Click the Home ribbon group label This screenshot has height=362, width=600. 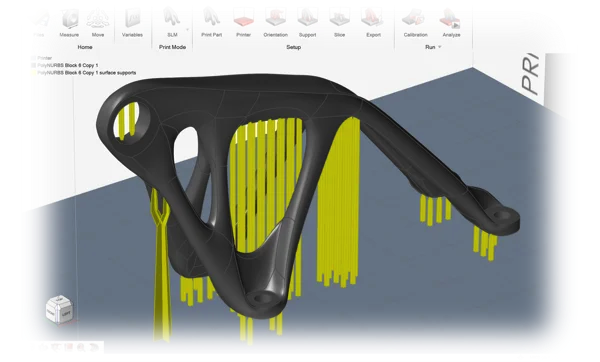coord(85,47)
